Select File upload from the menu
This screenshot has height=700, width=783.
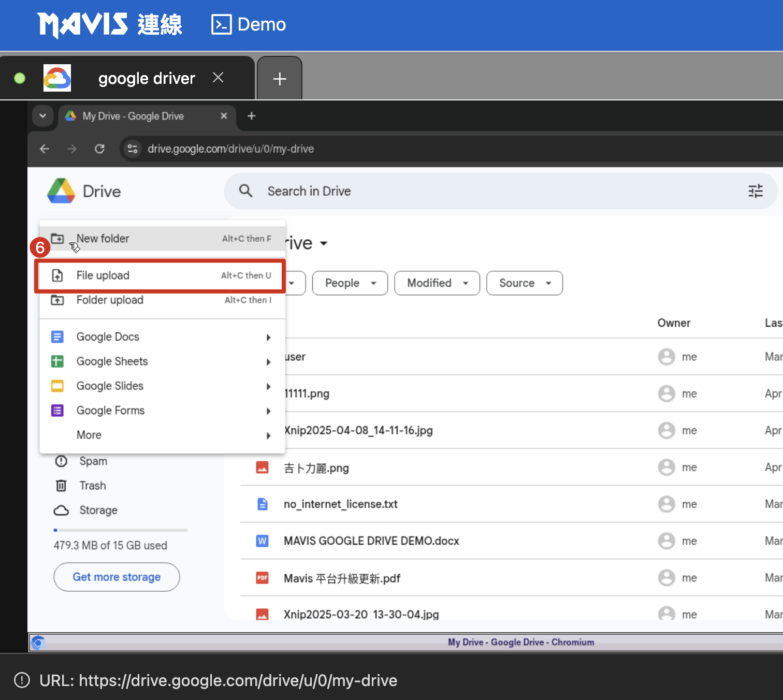(x=103, y=275)
